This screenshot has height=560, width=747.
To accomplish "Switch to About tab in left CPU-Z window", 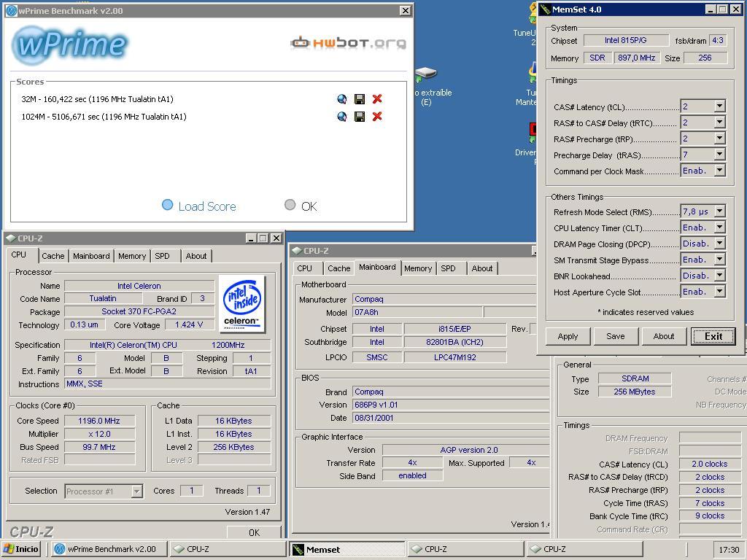I will coord(196,256).
